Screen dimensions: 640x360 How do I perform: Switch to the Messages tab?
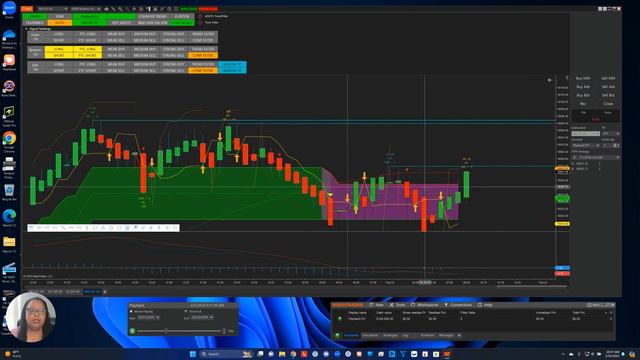(x=446, y=336)
